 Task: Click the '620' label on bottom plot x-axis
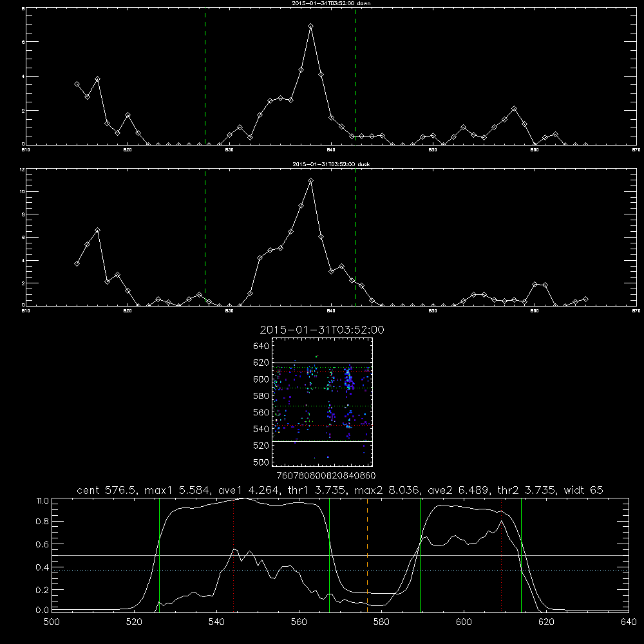click(x=546, y=622)
